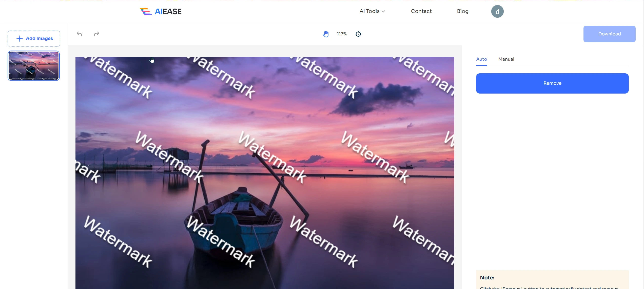644x289 pixels.
Task: Select the hand pan tool
Action: point(326,34)
